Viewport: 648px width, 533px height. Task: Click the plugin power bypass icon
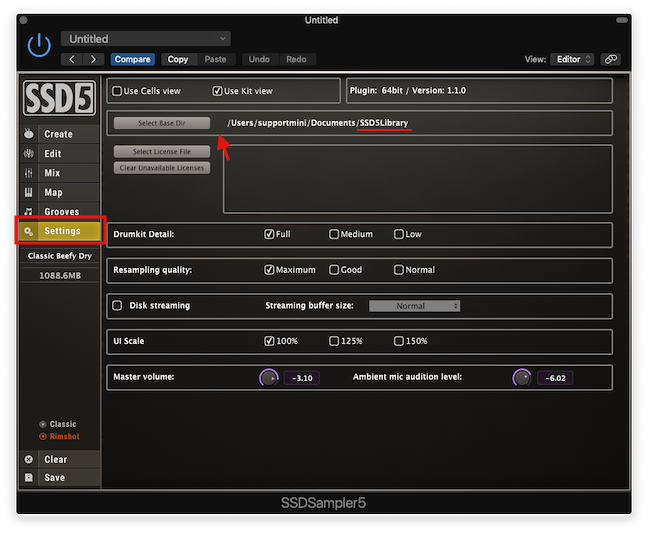pyautogui.click(x=39, y=45)
